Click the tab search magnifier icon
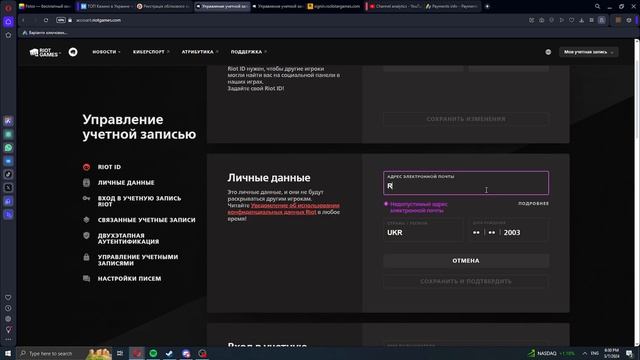Screen dimensions: 640x360 tap(597, 6)
